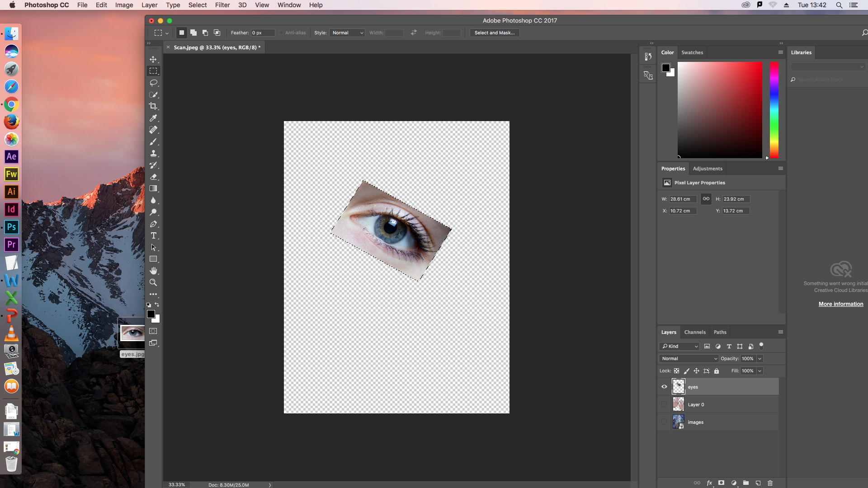868x488 pixels.
Task: Show the Layer 0 layer
Action: (x=664, y=404)
